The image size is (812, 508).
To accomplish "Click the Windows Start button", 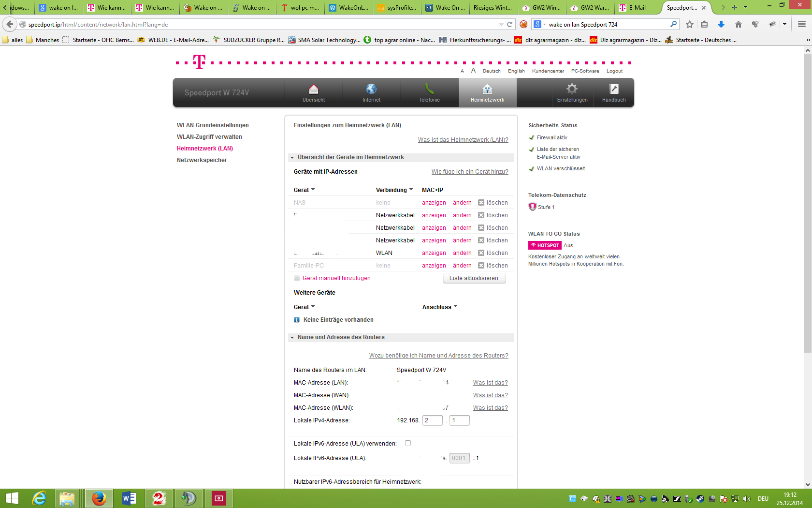I will 12,498.
